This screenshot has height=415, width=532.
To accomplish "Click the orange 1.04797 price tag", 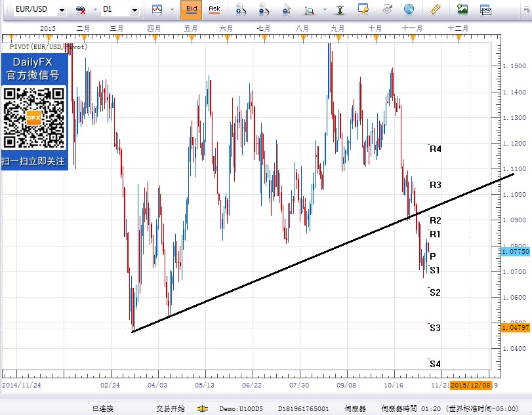I will point(516,328).
